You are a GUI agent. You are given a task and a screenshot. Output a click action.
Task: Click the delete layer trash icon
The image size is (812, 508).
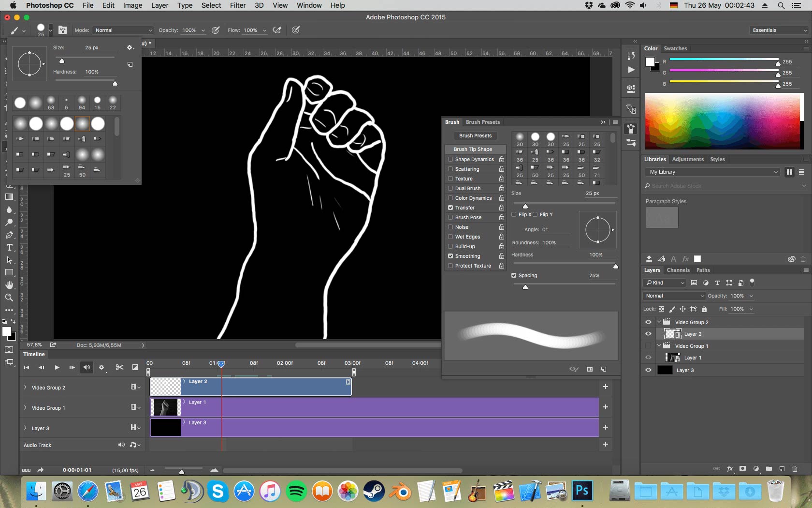coord(795,469)
